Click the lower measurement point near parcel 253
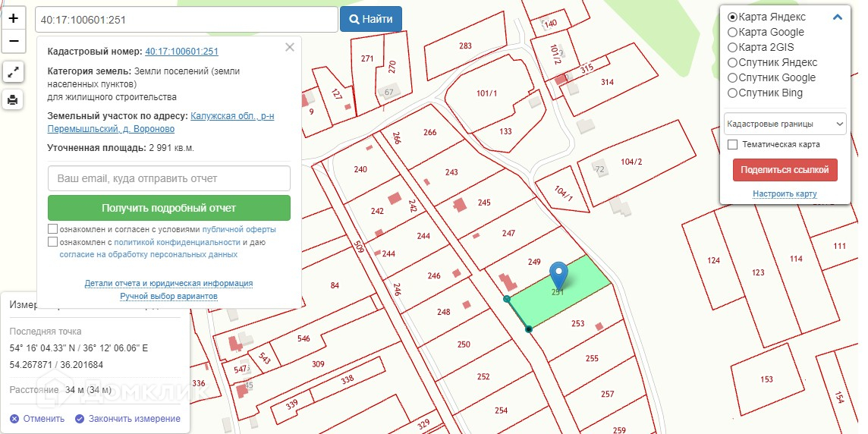Screen dimensions: 868x434 pyautogui.click(x=529, y=329)
